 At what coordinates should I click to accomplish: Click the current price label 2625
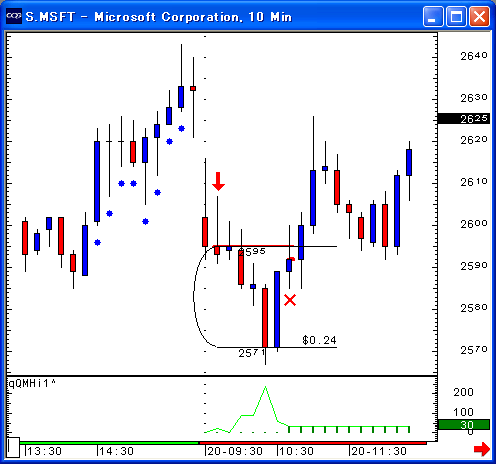coord(464,119)
